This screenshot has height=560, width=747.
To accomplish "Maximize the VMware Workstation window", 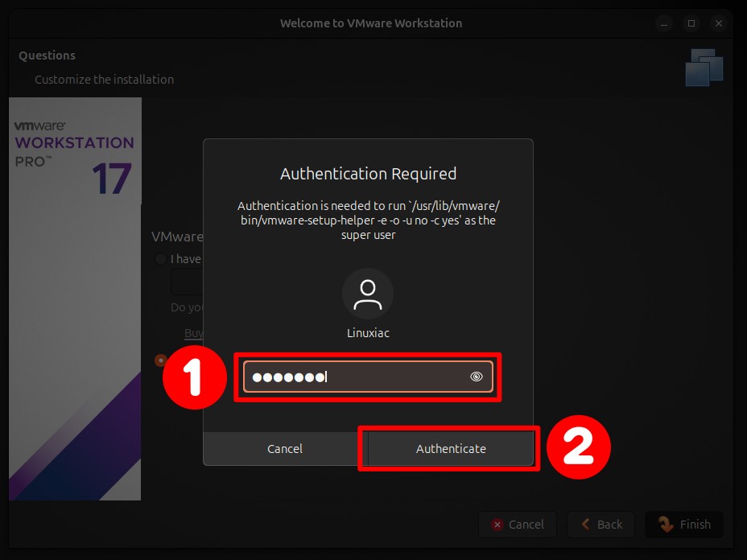I will tap(691, 23).
